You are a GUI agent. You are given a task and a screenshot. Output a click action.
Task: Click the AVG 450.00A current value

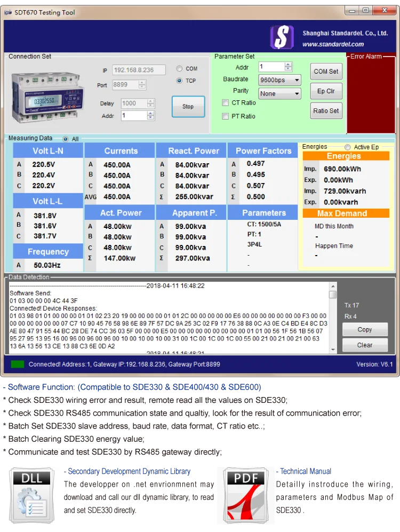point(117,197)
